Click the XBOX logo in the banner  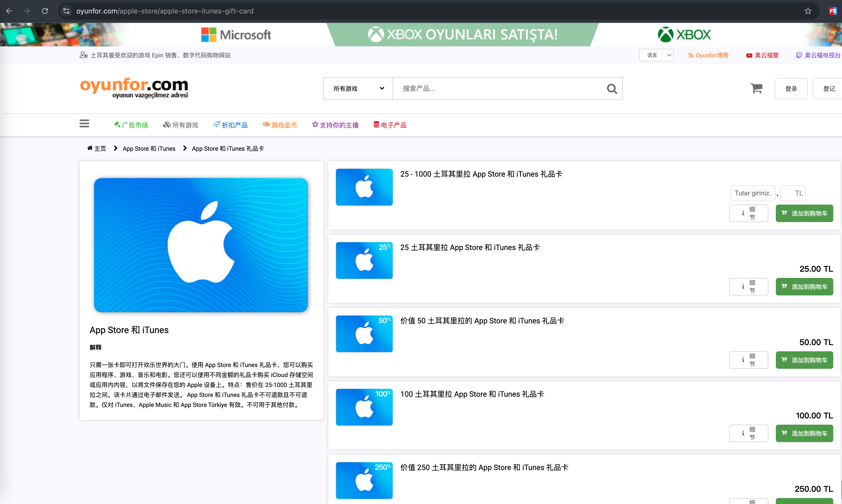click(684, 35)
